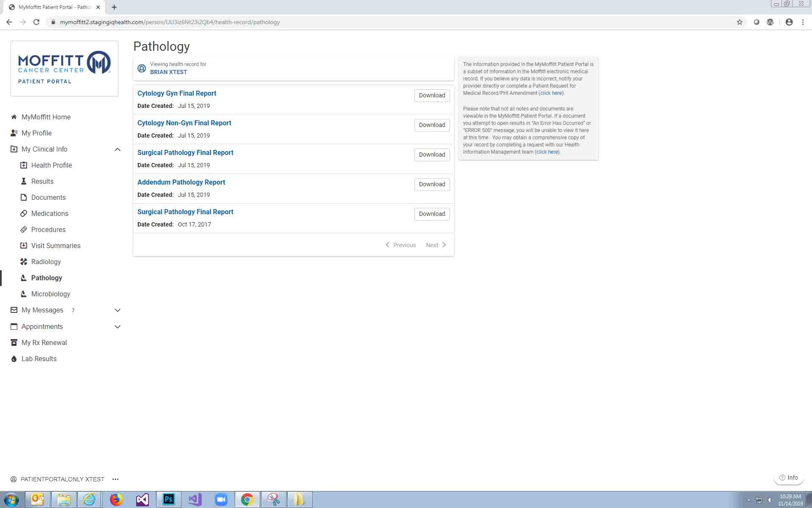Go to Next page of results

click(x=436, y=245)
